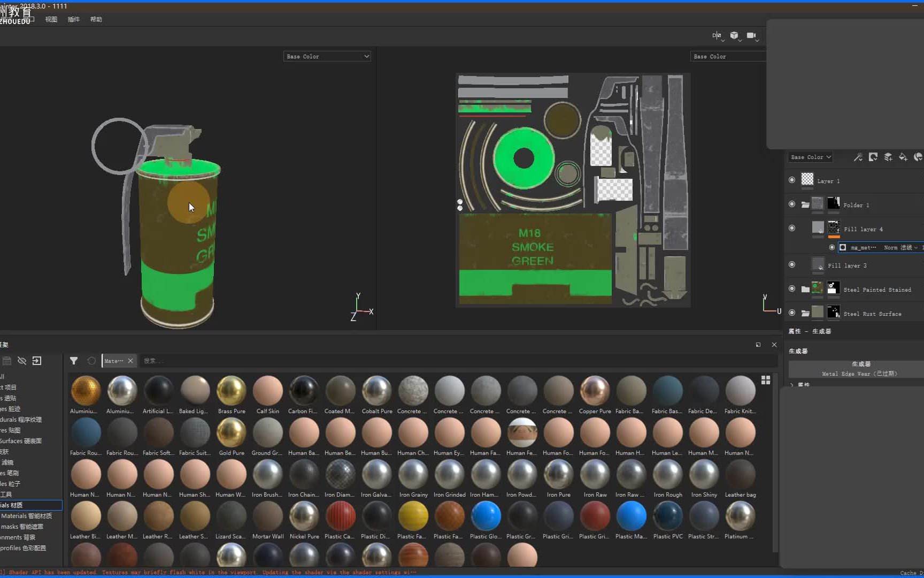Select 智能材质 Smart Materials category

[27, 516]
